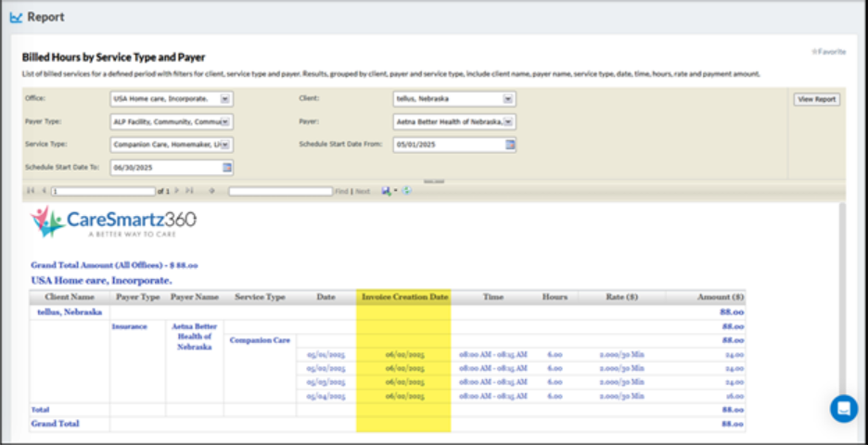Click the Amount ($) column header
This screenshot has width=868, height=445.
tap(706, 298)
